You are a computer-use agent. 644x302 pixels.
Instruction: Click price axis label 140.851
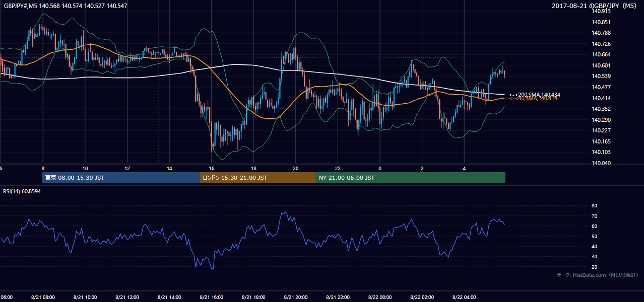(601, 22)
